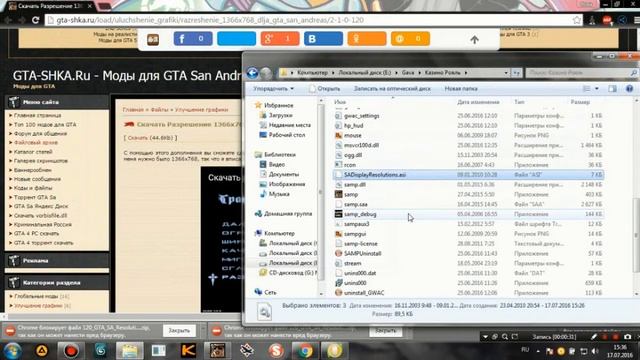
Task: Bookmark page with star icon
Action: [577, 20]
